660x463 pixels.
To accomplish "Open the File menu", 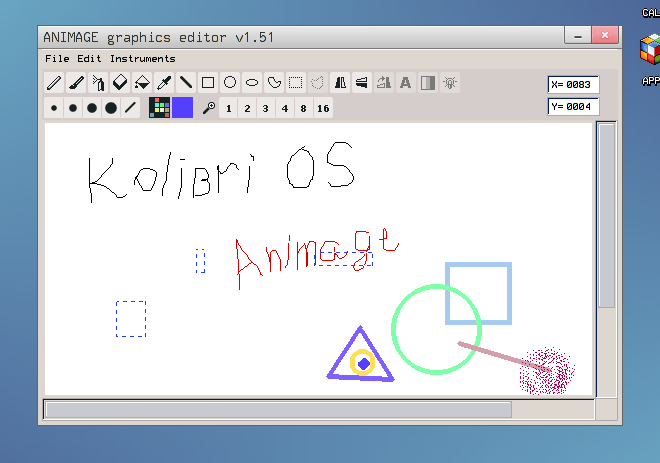I will pos(57,59).
